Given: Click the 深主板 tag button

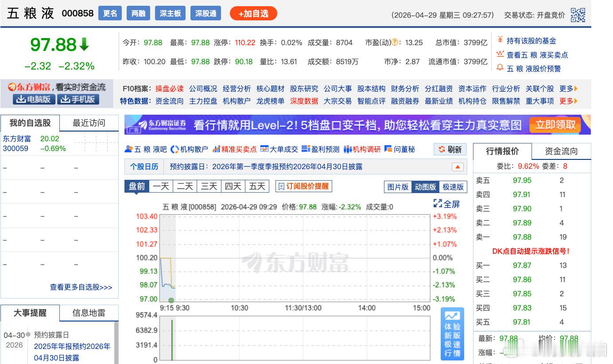Looking at the screenshot, I should (x=171, y=13).
